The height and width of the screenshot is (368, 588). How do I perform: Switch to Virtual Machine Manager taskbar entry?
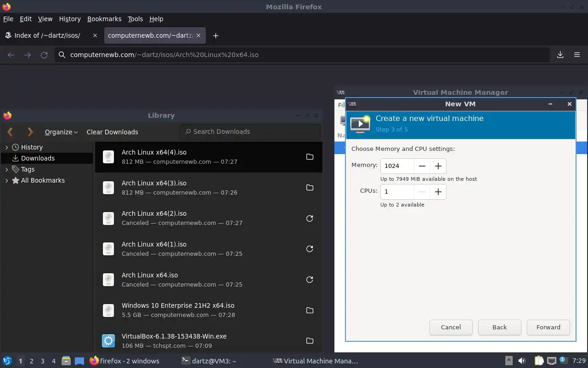(316, 361)
